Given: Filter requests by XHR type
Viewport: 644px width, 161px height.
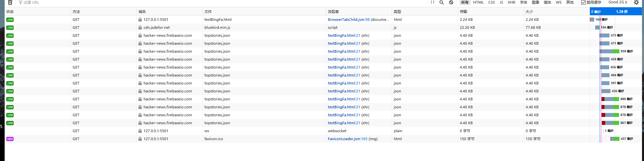Looking at the screenshot, I should [x=511, y=2].
